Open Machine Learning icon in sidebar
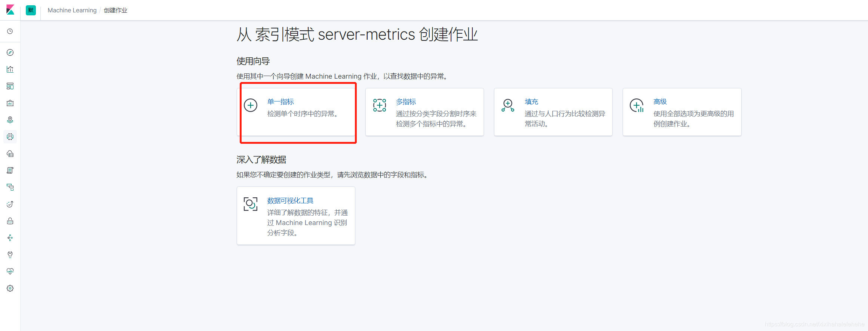 (10, 137)
